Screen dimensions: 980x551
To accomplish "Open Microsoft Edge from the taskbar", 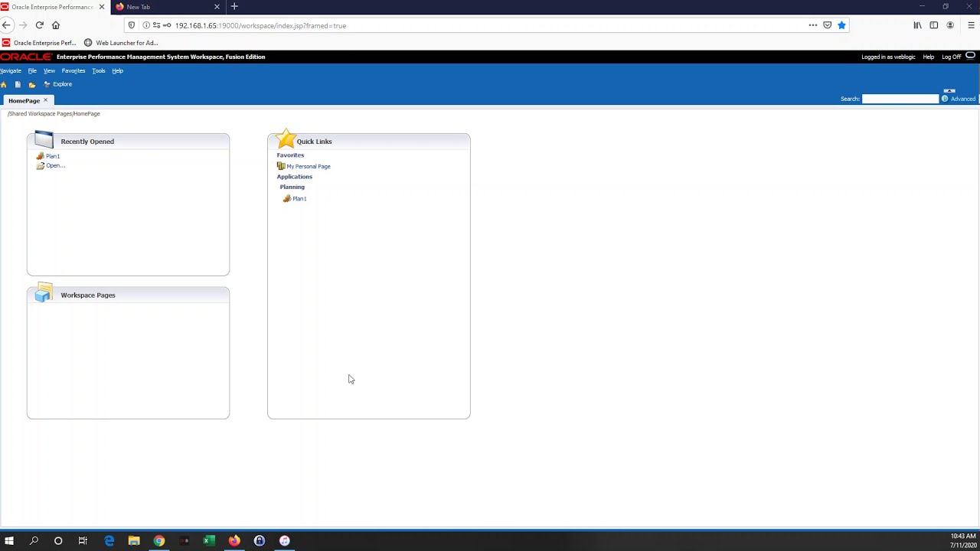I will coord(109,541).
